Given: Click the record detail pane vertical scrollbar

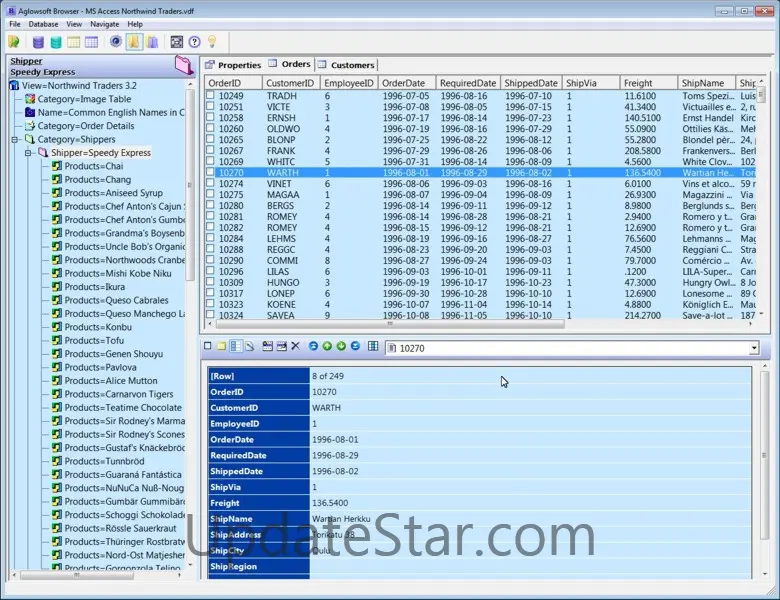Looking at the screenshot, I should (765, 455).
